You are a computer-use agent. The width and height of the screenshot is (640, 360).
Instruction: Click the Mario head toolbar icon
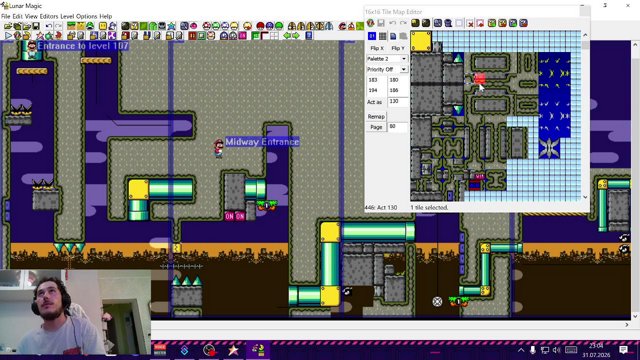click(x=342, y=26)
